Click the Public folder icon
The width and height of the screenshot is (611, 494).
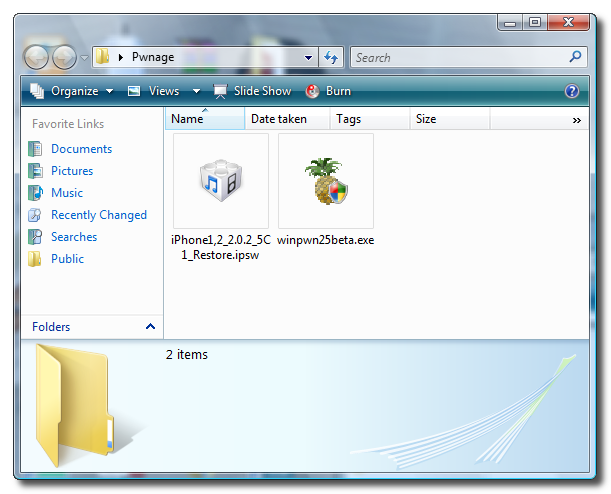[x=35, y=259]
